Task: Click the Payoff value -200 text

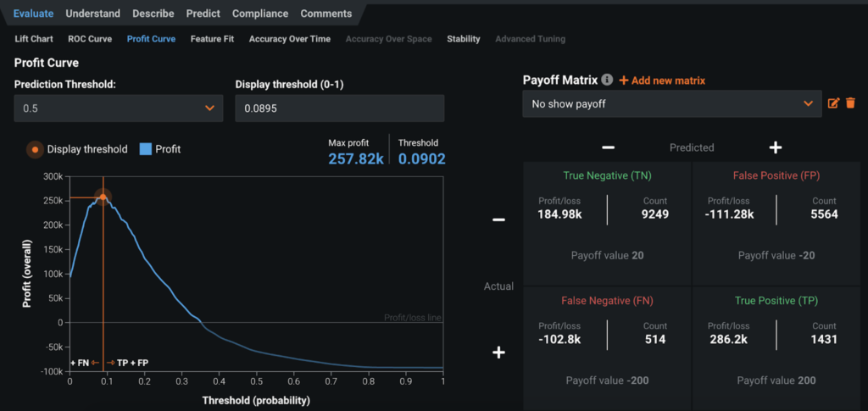Action: click(x=607, y=380)
